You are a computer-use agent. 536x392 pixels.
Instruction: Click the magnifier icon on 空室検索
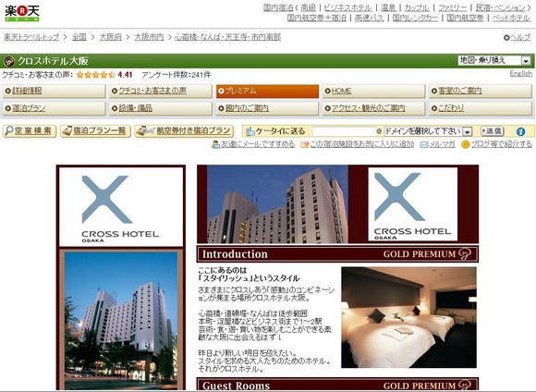(9, 130)
